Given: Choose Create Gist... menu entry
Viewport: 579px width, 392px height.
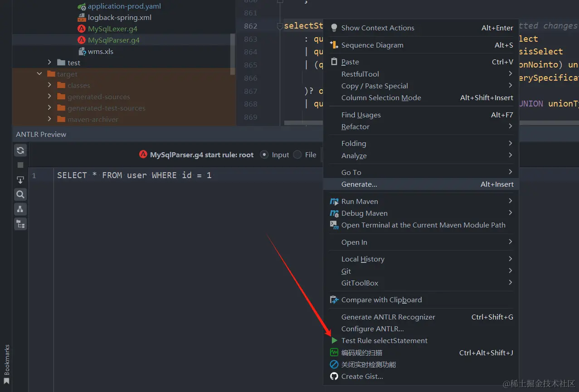Looking at the screenshot, I should 421,376.
